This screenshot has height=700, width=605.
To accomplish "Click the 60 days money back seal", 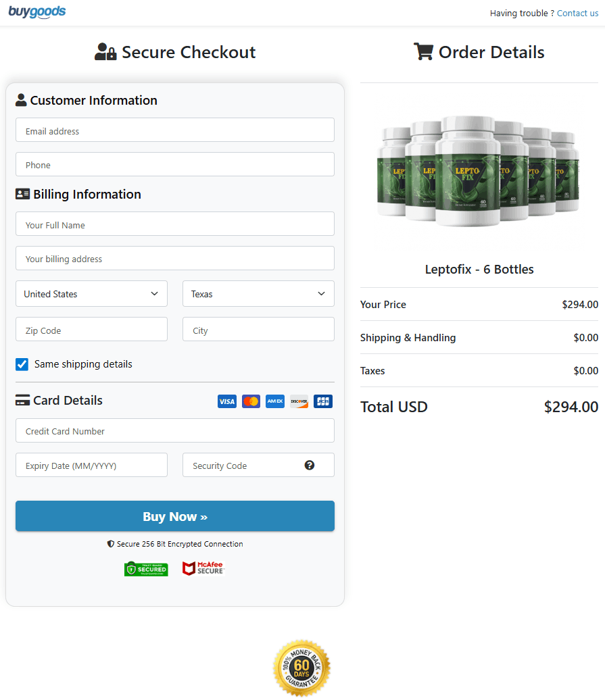I will 301,668.
